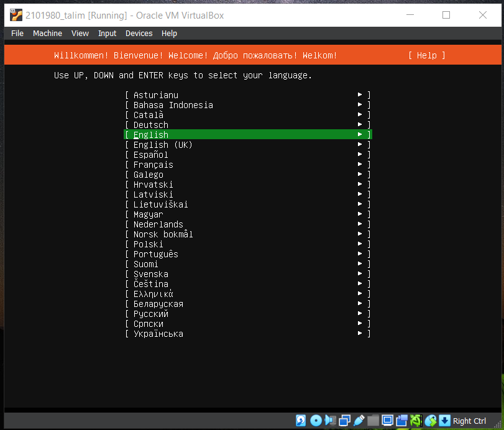Close the VirtualBox VM window
The width and height of the screenshot is (504, 430).
click(x=483, y=15)
